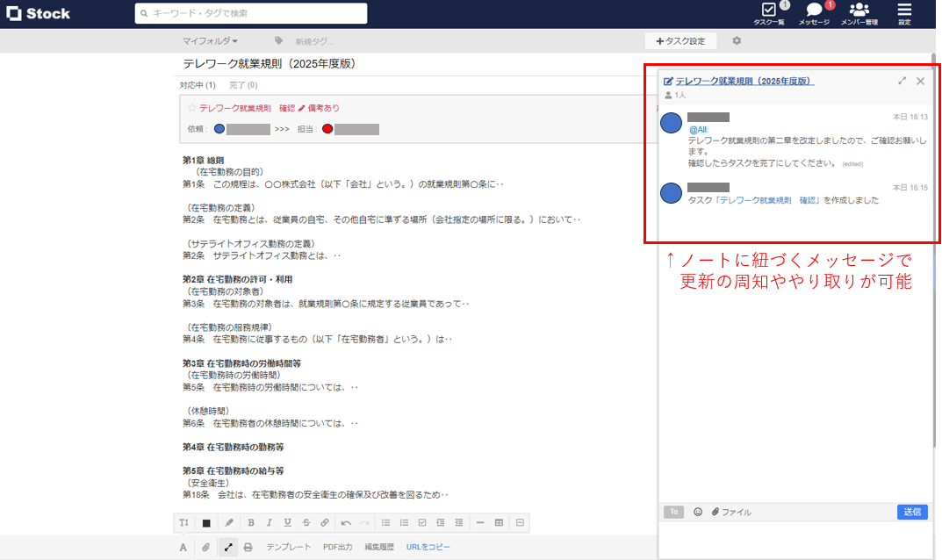
Task: Open the print icon below the editor
Action: point(248,546)
